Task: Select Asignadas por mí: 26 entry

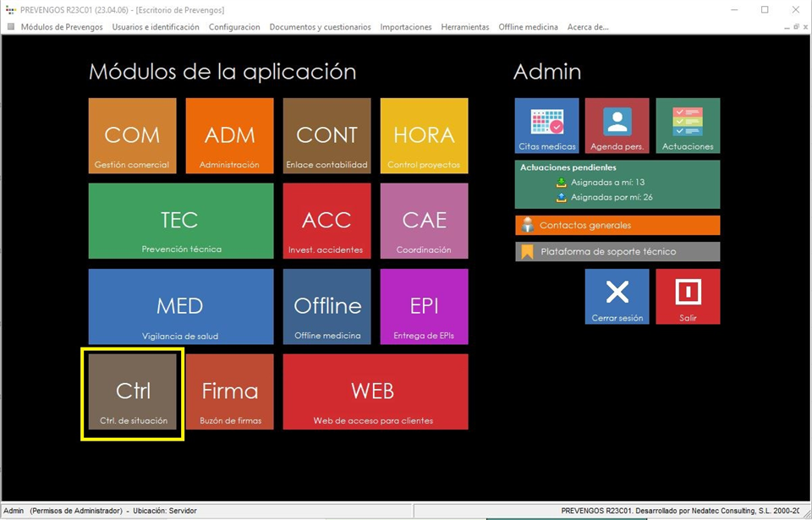Action: tap(612, 197)
